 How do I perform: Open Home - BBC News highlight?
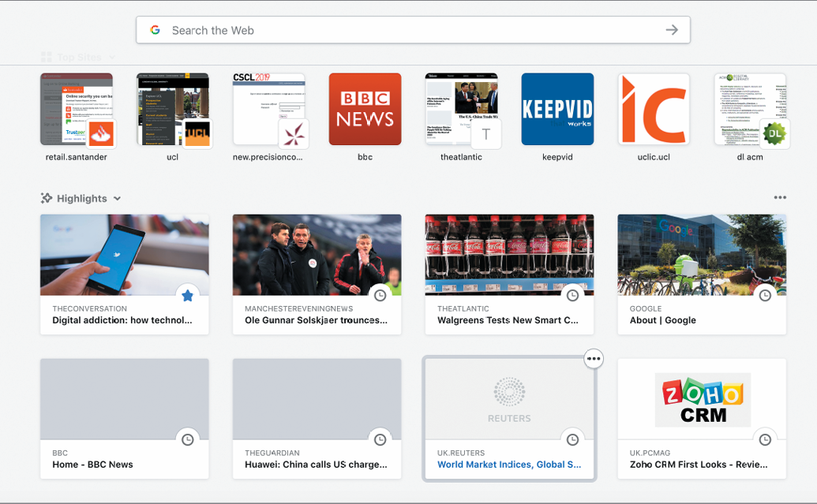tap(92, 465)
